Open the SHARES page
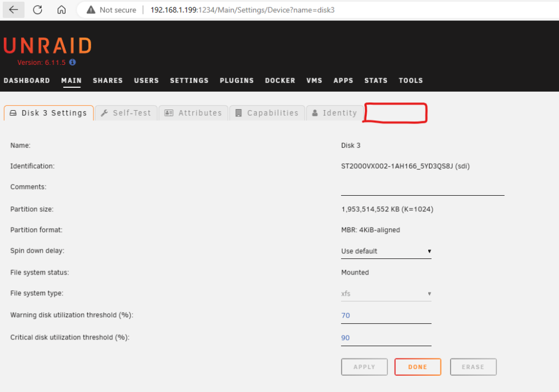The image size is (559, 392). point(108,81)
